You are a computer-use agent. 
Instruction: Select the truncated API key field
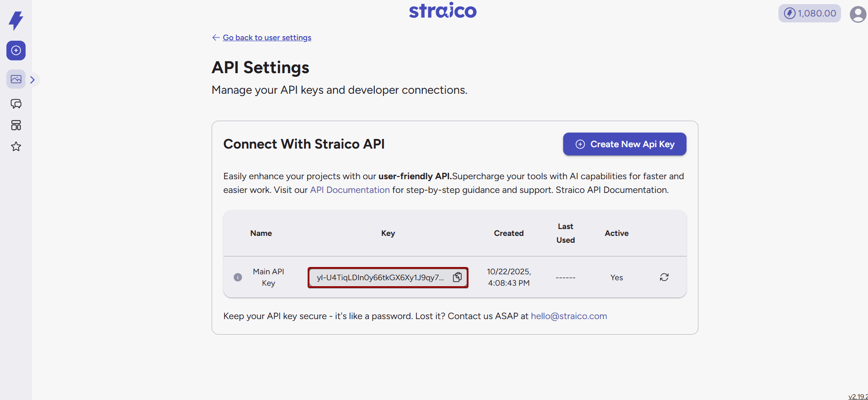pos(380,277)
